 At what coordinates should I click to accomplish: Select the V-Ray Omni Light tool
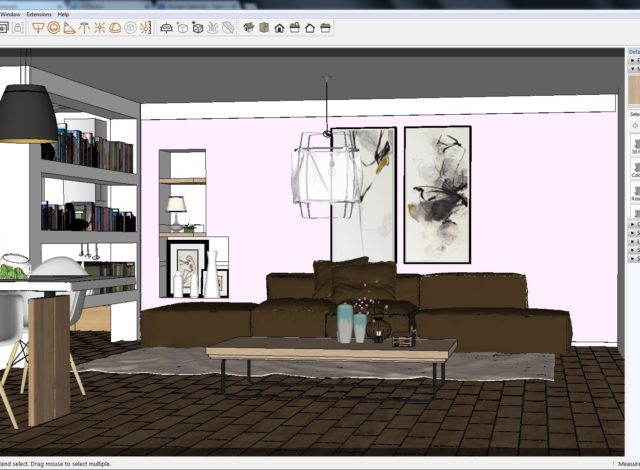[x=100, y=28]
